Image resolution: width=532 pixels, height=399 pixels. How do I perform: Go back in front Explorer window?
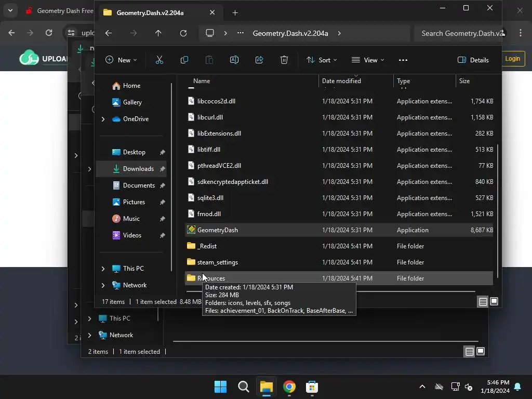pyautogui.click(x=109, y=33)
